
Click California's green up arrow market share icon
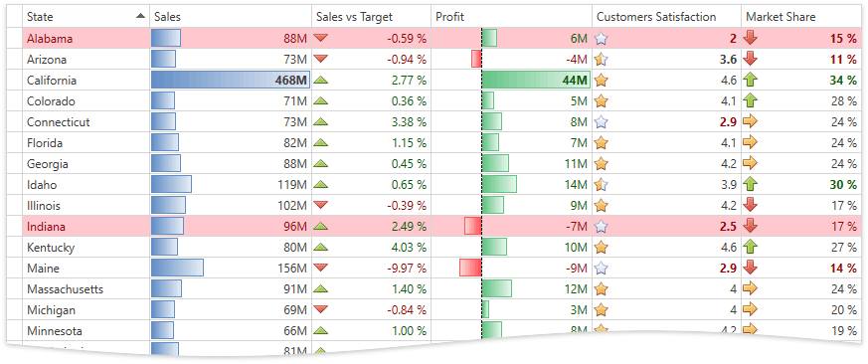[x=751, y=81]
